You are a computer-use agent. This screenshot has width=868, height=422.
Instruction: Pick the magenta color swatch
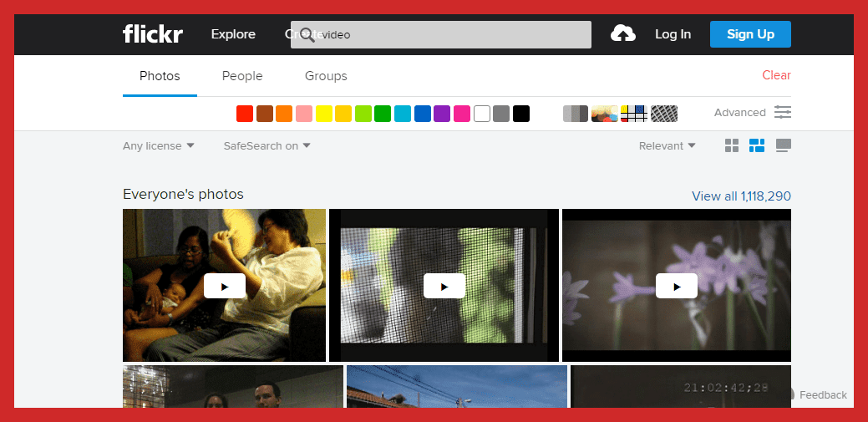[462, 114]
